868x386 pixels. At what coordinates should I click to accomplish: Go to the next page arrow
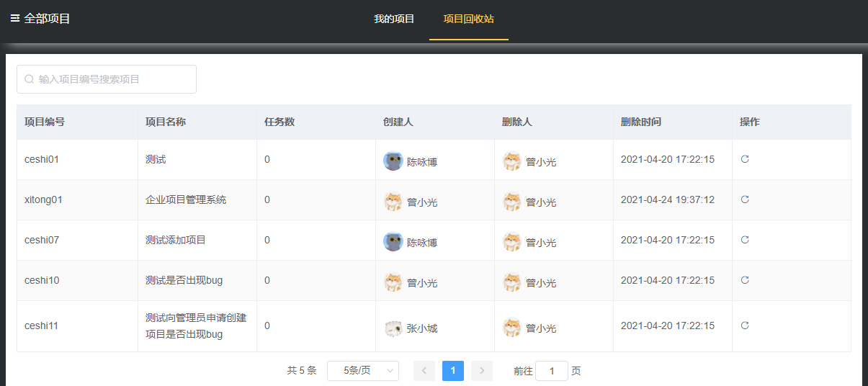click(482, 371)
